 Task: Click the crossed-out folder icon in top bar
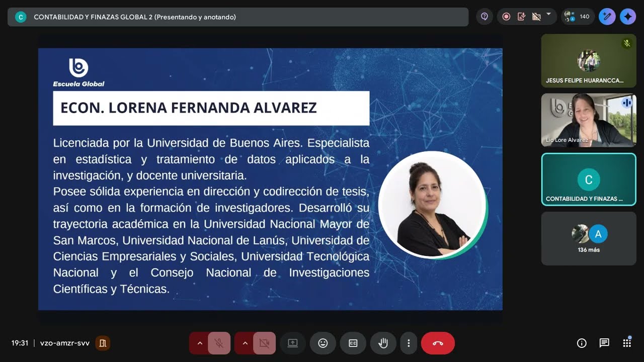pos(536,17)
